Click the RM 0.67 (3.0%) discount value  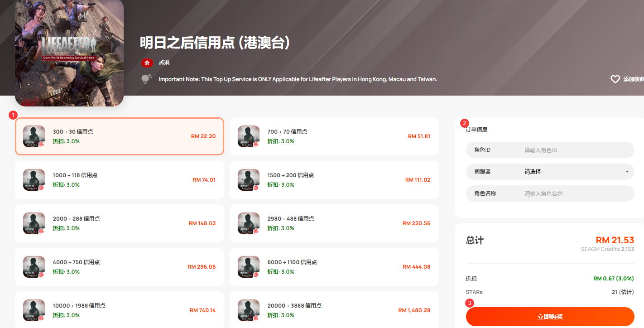click(614, 279)
